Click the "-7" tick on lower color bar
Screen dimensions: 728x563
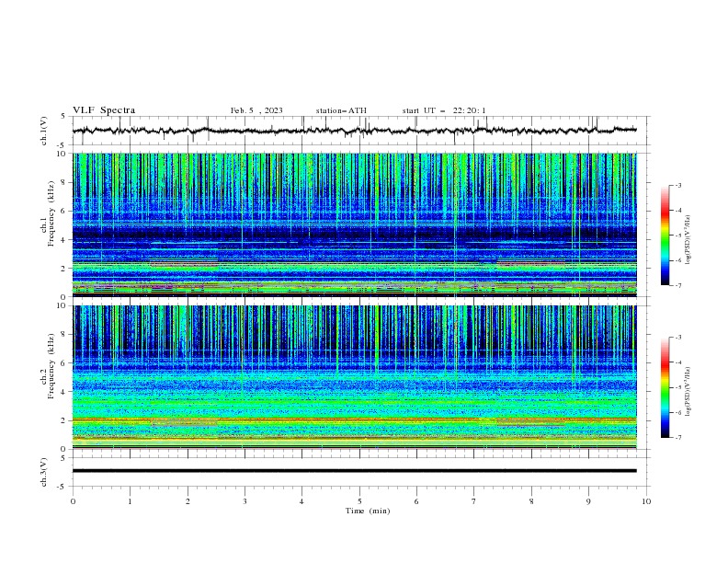click(677, 437)
